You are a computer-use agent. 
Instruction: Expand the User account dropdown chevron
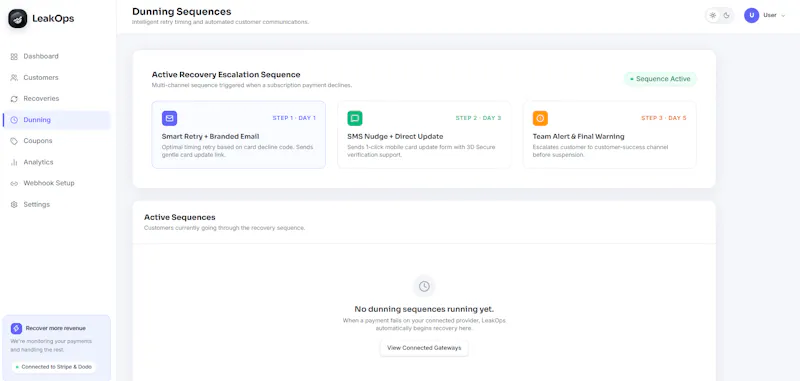(x=783, y=15)
